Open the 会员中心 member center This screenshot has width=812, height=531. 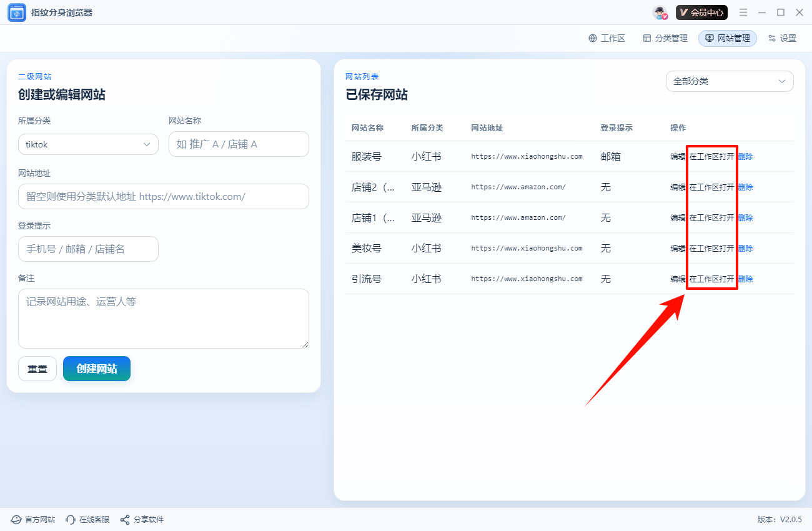pos(701,12)
